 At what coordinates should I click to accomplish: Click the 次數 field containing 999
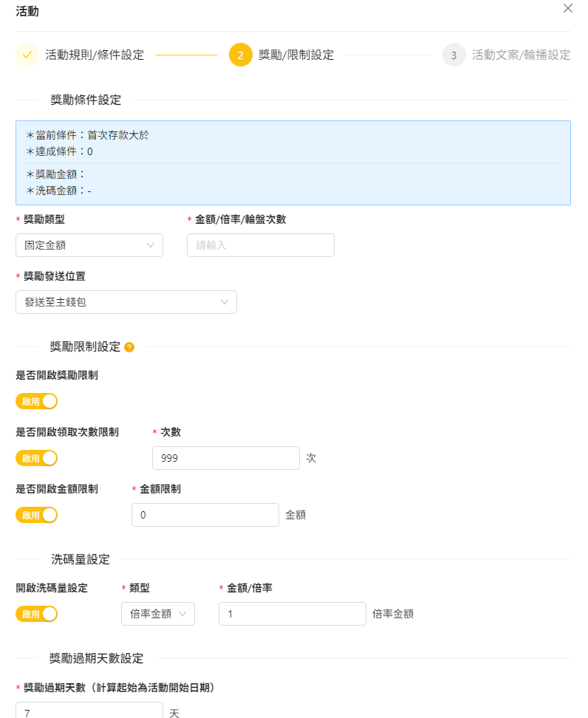click(x=225, y=458)
